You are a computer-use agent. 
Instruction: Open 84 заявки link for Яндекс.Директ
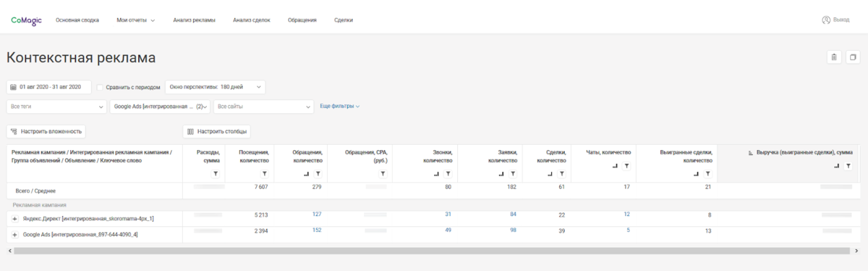513,214
